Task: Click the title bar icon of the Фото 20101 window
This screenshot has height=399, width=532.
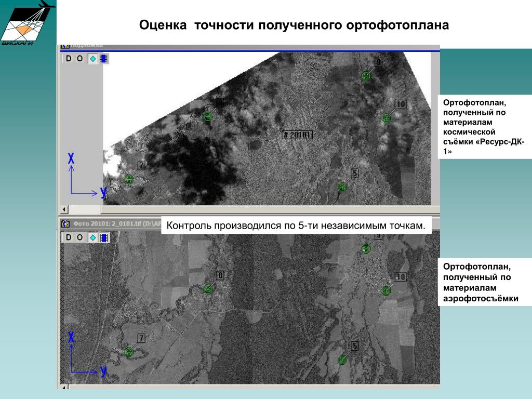Action: click(x=65, y=223)
